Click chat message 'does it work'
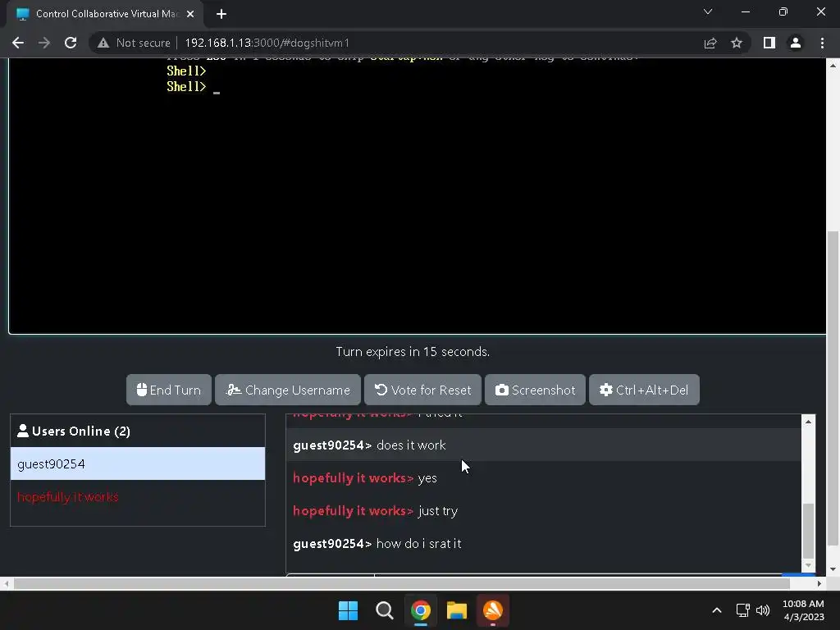This screenshot has height=630, width=840. (411, 445)
